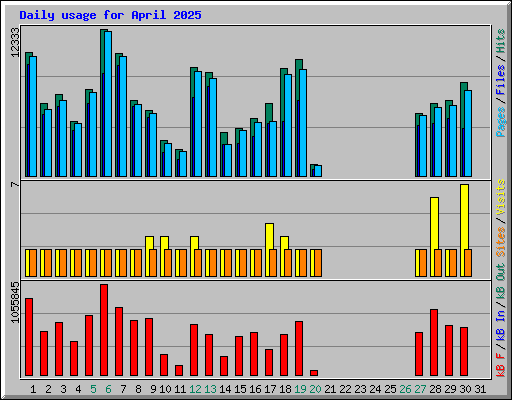Screen dimensions: 512x400
Task: Select the tallest red kB bar for day 6
Action: [x=104, y=330]
